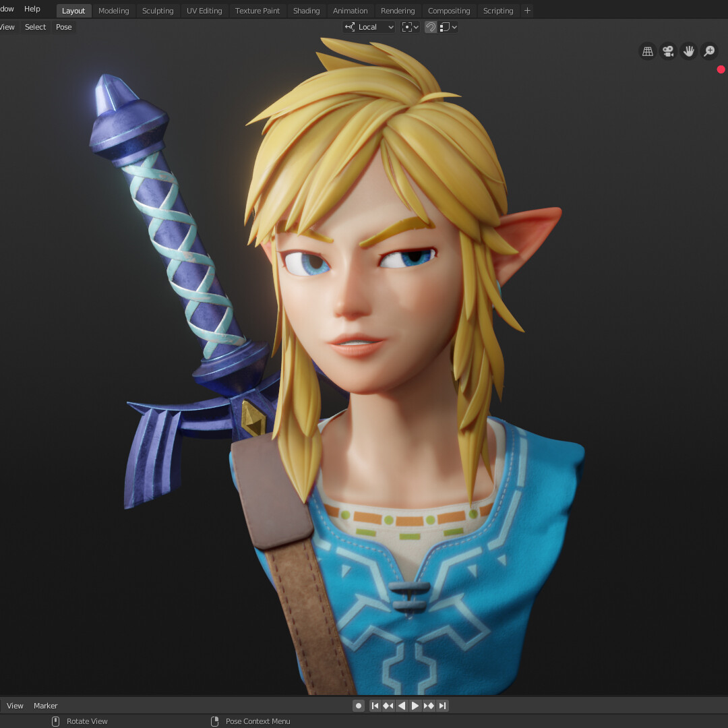
Task: Click the pan view hand icon
Action: tap(688, 51)
